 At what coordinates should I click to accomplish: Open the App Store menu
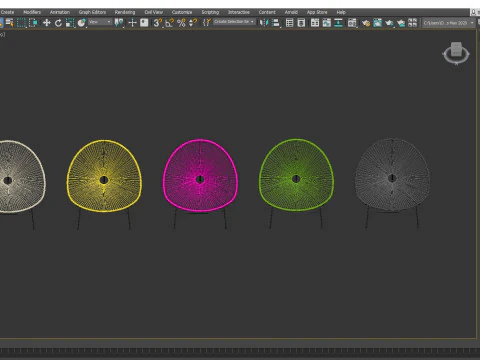click(x=317, y=12)
